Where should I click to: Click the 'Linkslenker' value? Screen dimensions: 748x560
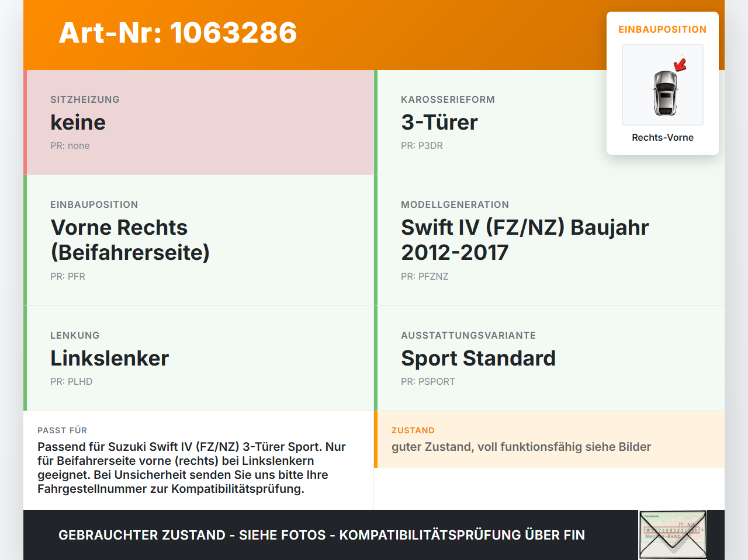point(109,358)
